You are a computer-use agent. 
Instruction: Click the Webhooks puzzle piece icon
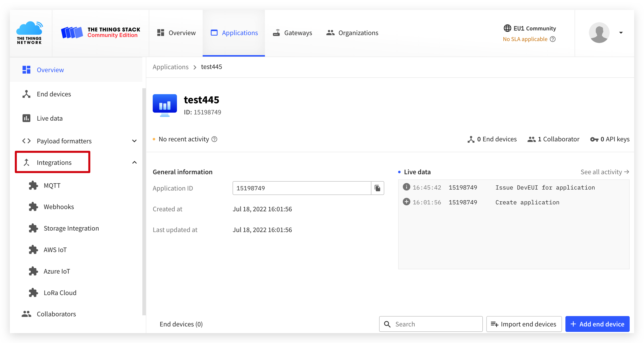coord(33,207)
